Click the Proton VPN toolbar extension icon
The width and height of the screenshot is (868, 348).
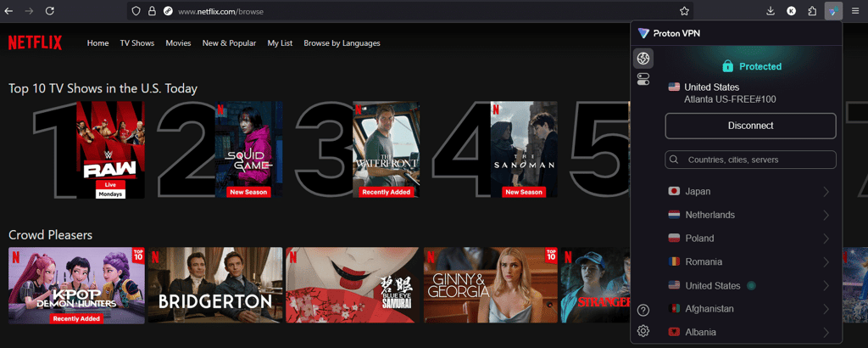pos(833,10)
